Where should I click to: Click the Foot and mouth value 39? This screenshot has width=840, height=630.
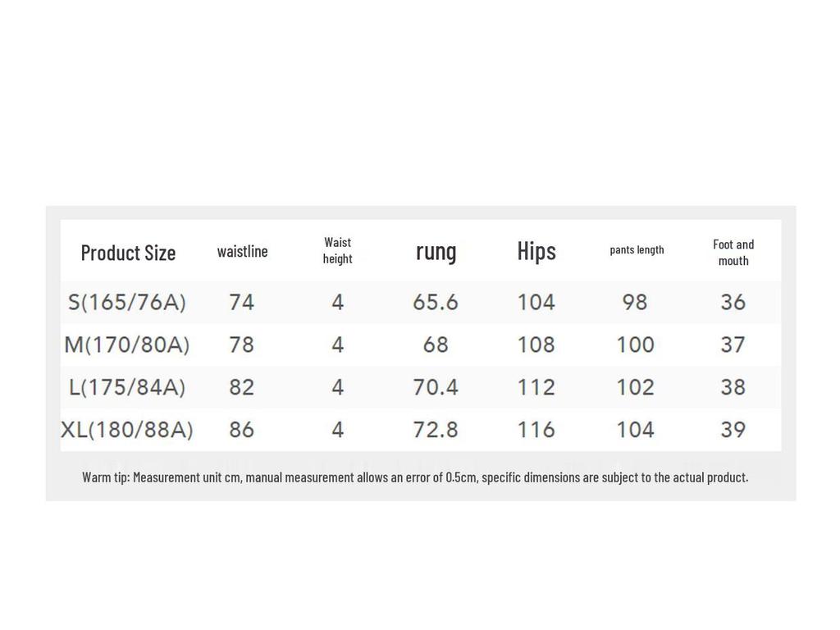[x=733, y=429]
